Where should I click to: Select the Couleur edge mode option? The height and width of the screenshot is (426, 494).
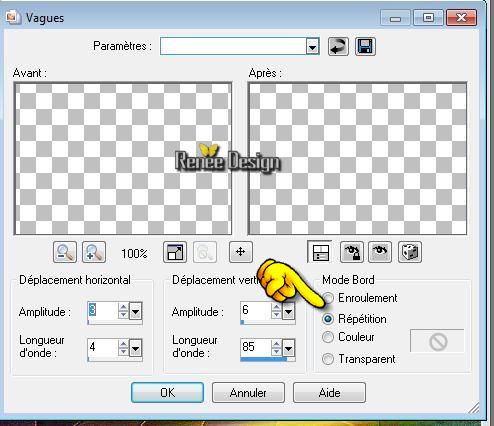(348, 337)
